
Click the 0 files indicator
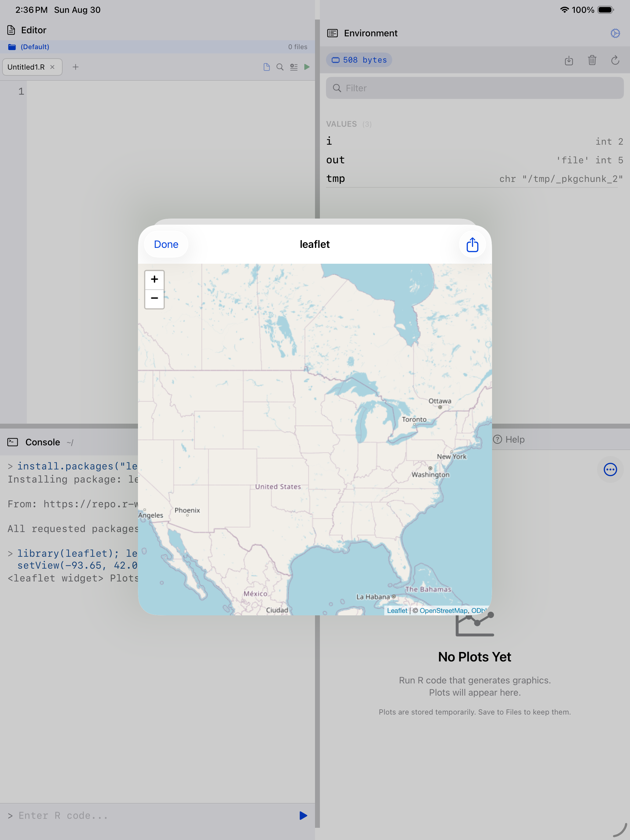coord(297,47)
